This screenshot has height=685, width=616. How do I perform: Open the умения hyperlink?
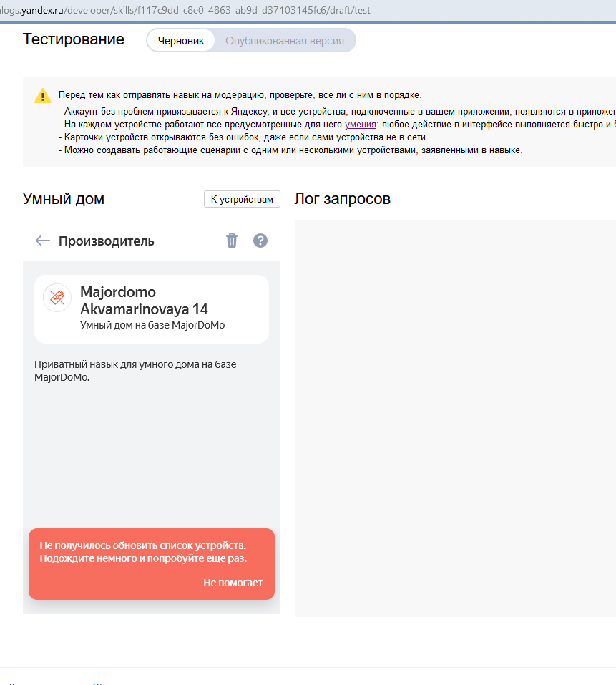pos(360,125)
